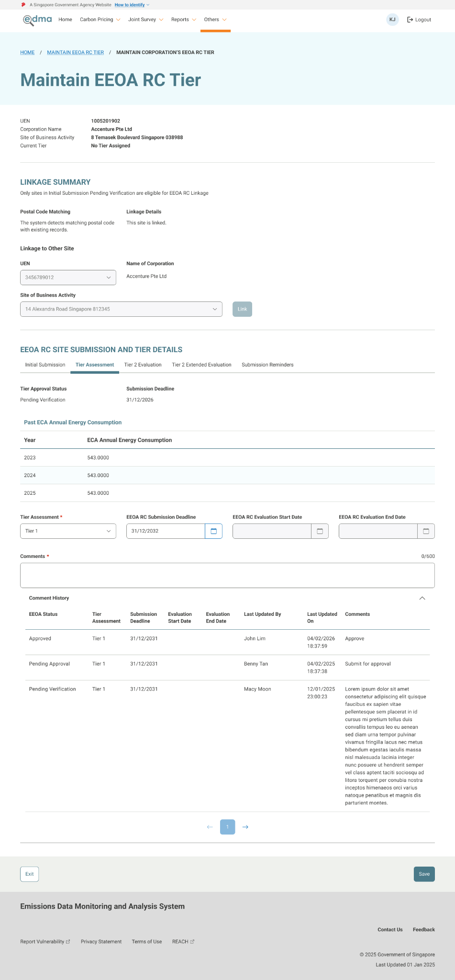Go to Home in navigation
The image size is (455, 980).
click(x=65, y=20)
